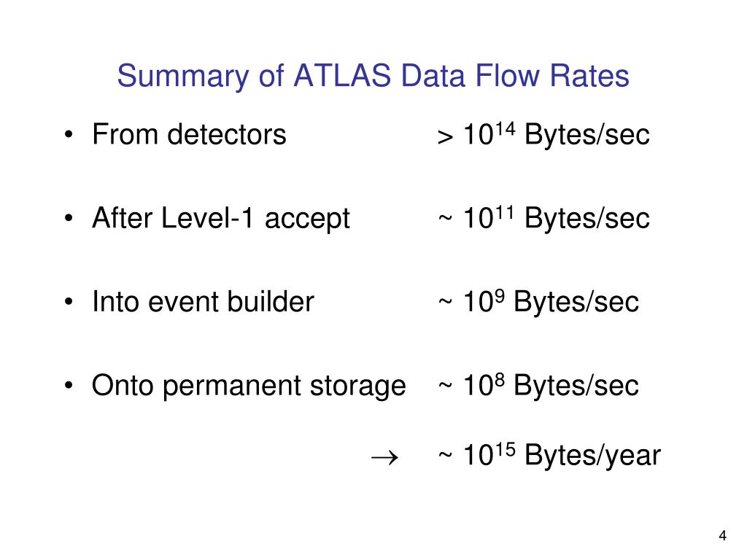Click the Into event builder text

coord(204,301)
